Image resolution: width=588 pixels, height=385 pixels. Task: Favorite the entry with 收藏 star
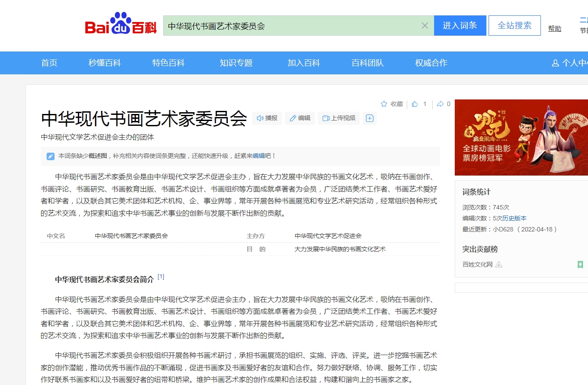point(392,104)
